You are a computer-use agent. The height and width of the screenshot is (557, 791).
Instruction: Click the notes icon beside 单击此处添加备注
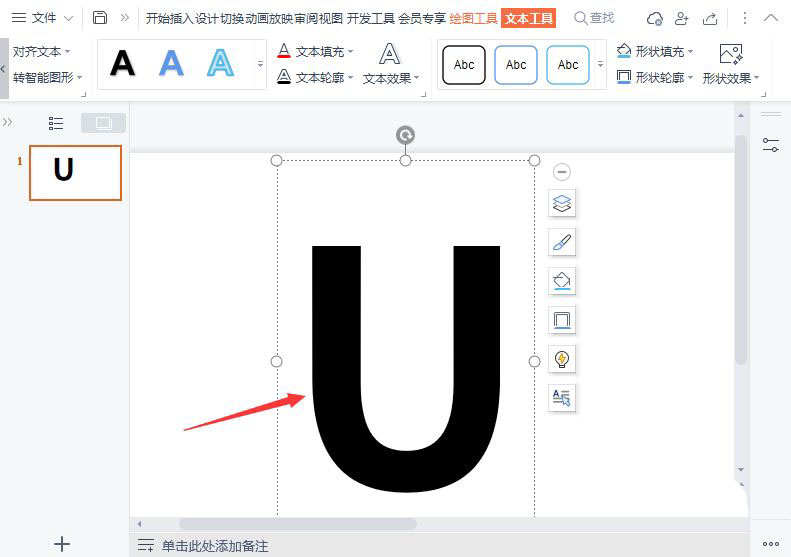click(x=146, y=545)
